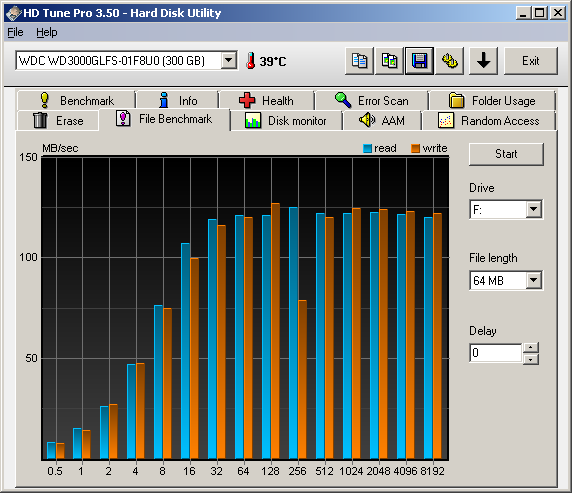Click the save screenshot floppy disk icon
This screenshot has height=493, width=572.
coord(419,61)
